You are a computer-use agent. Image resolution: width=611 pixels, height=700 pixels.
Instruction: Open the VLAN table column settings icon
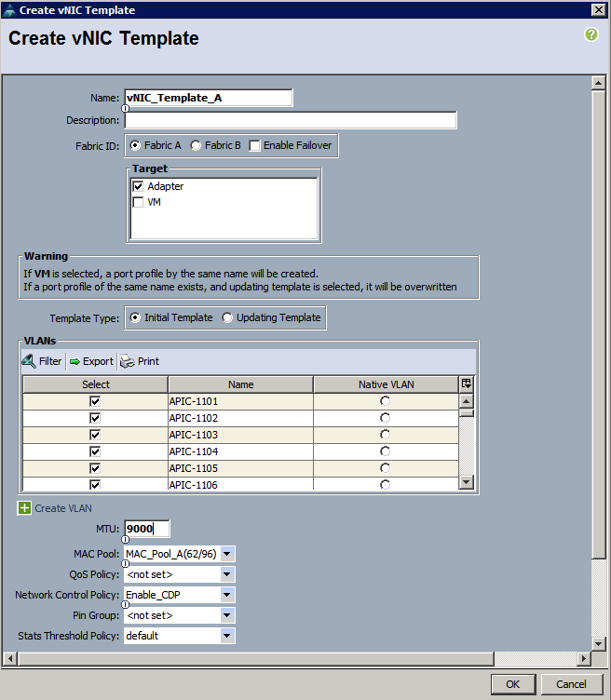point(467,384)
